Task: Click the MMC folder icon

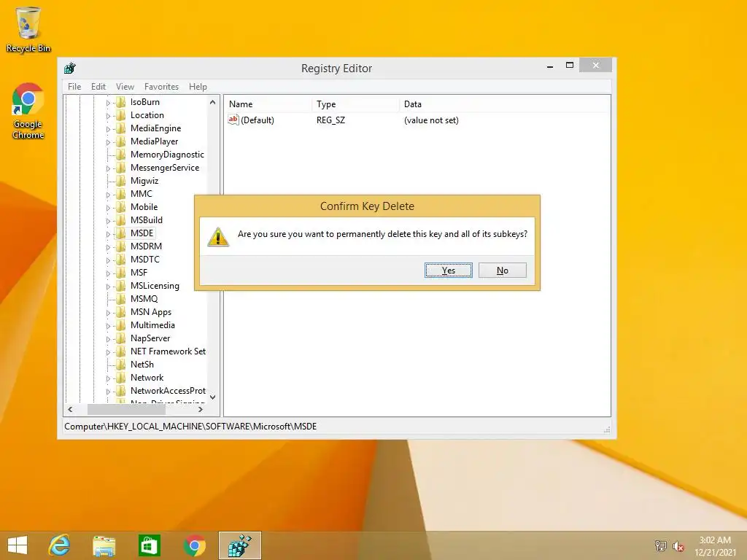Action: (x=121, y=194)
